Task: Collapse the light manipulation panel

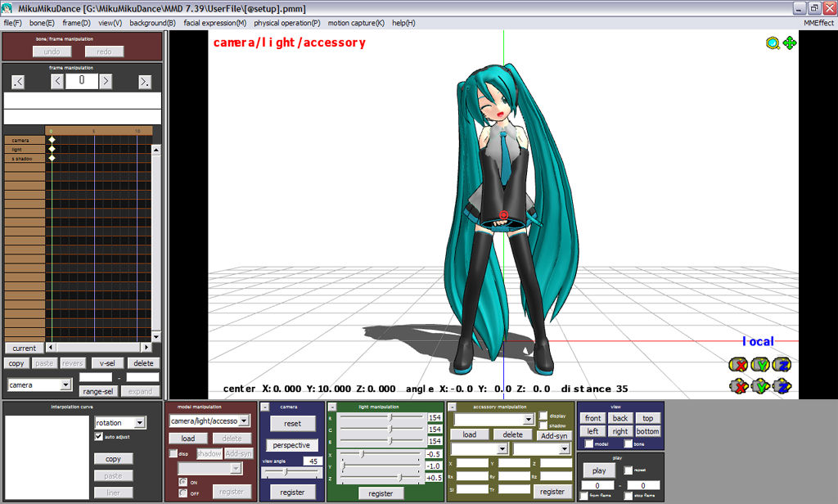Action: (332, 407)
